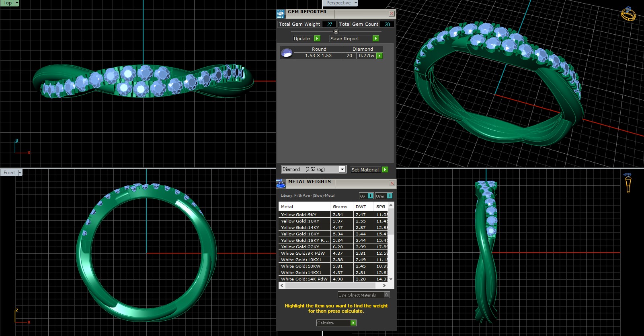The image size is (644, 336).
Task: Click the Gem Reporter panel icon
Action: click(281, 14)
